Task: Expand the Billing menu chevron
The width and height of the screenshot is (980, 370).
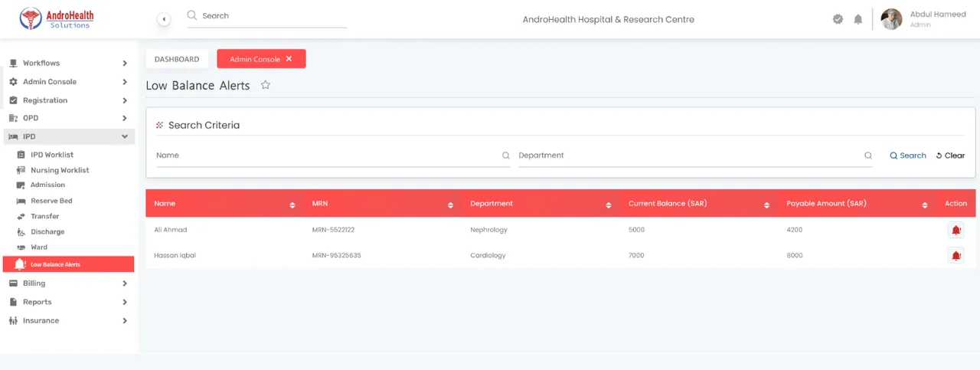Action: tap(125, 283)
